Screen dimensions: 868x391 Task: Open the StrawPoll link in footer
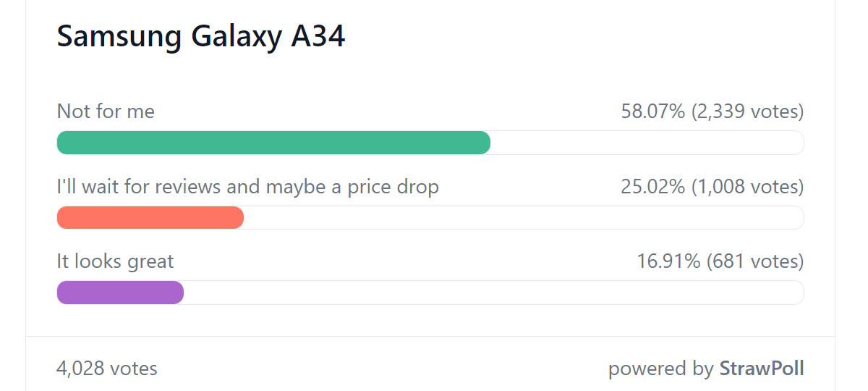point(762,369)
